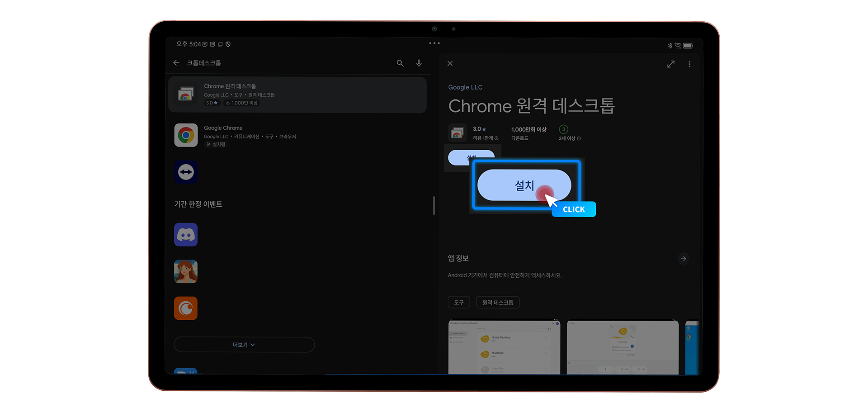
Task: Tap the 1,000만 이상 chip in search result
Action: [242, 103]
